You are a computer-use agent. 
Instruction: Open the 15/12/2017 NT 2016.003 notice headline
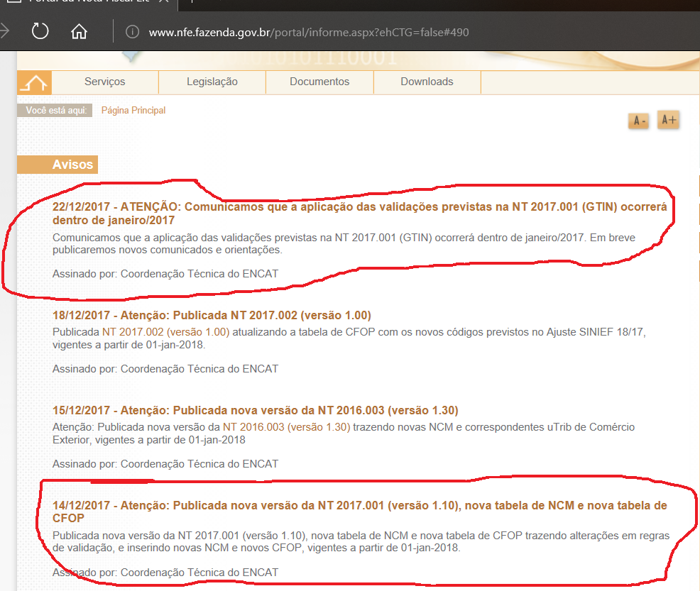pyautogui.click(x=256, y=410)
